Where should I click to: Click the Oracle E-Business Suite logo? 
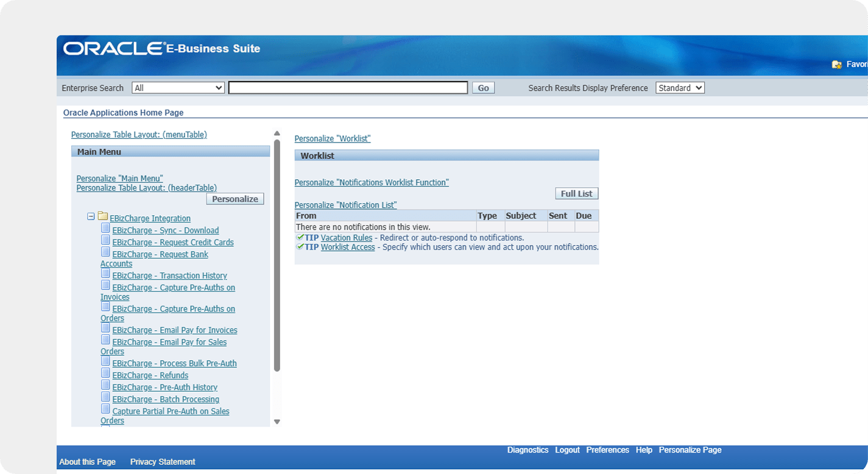point(161,49)
